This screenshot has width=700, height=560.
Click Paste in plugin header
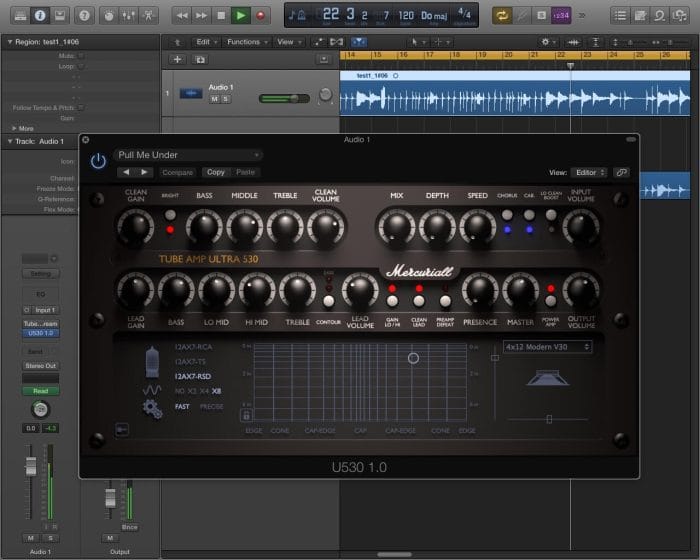tap(245, 172)
